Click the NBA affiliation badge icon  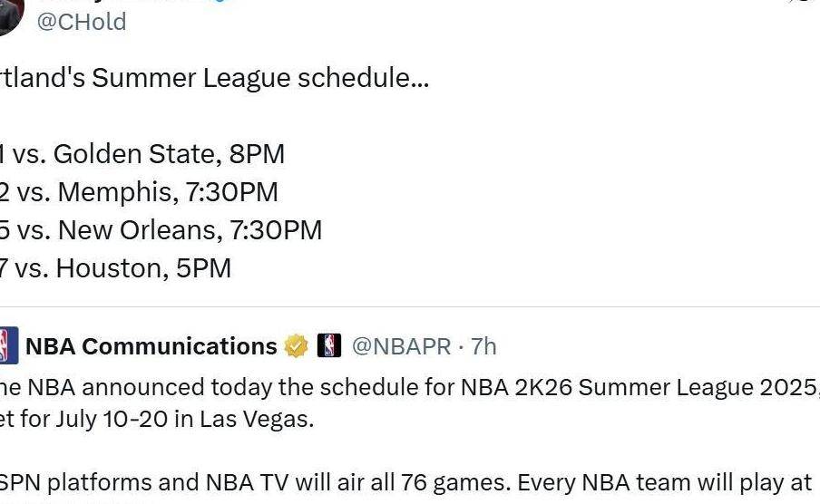pos(328,346)
